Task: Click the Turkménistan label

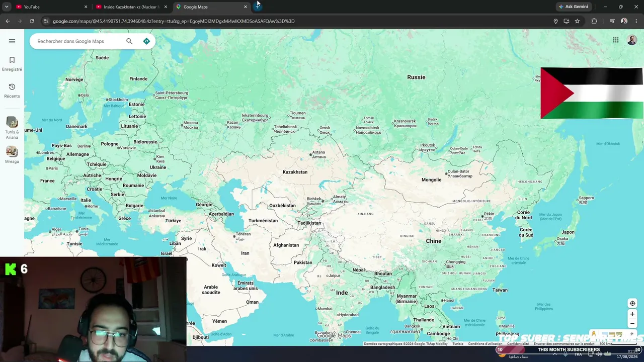Action: (x=263, y=221)
